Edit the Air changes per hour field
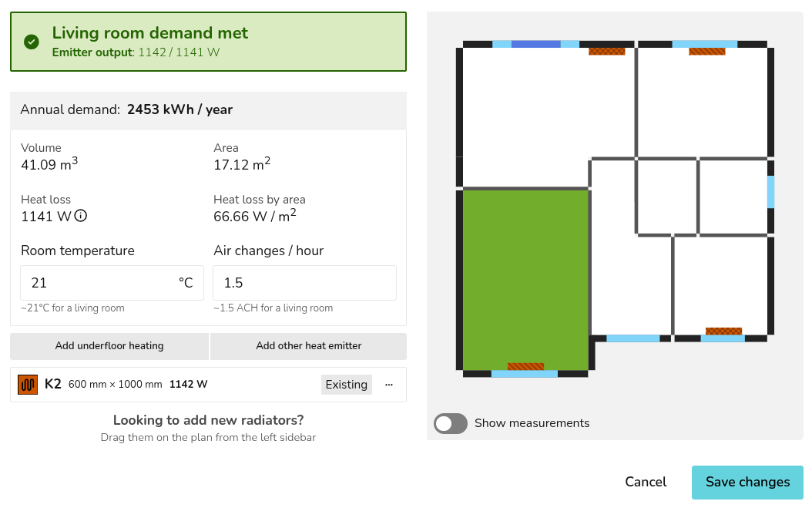Image resolution: width=812 pixels, height=508 pixels. pos(304,283)
